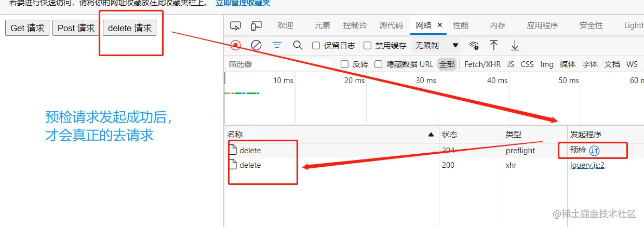Check the 反转 filter checkbox

click(x=344, y=64)
